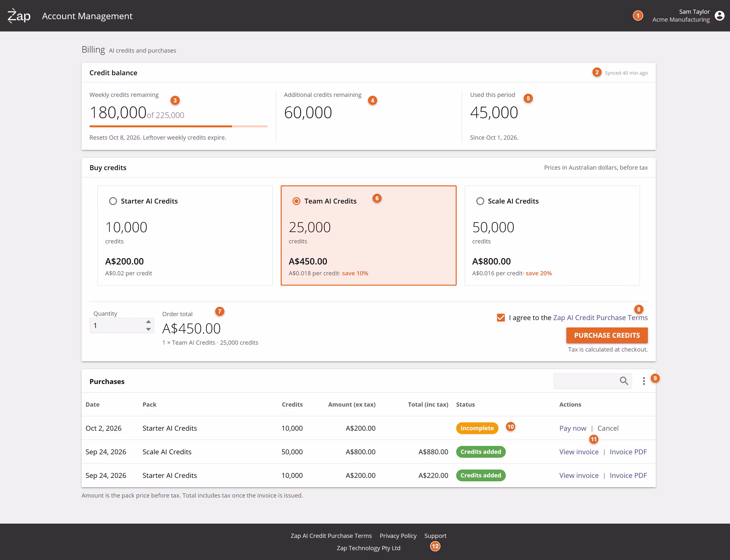Click the Date column header
The width and height of the screenshot is (730, 560).
pos(92,404)
